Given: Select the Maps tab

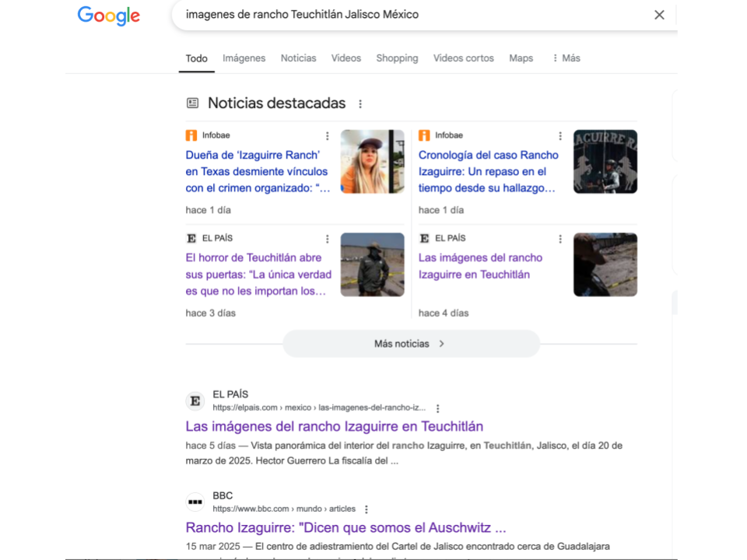Looking at the screenshot, I should [521, 58].
